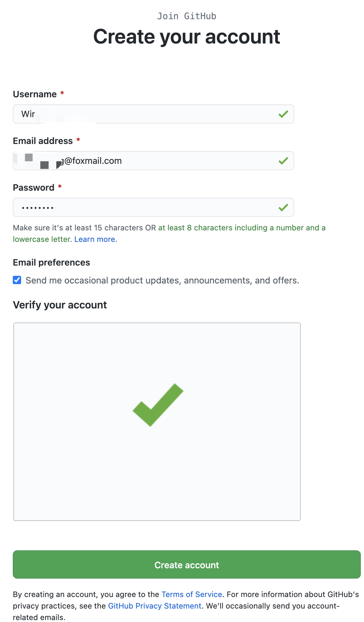364x622 pixels.
Task: Click the red asterisk beside Email address
Action: 78,140
